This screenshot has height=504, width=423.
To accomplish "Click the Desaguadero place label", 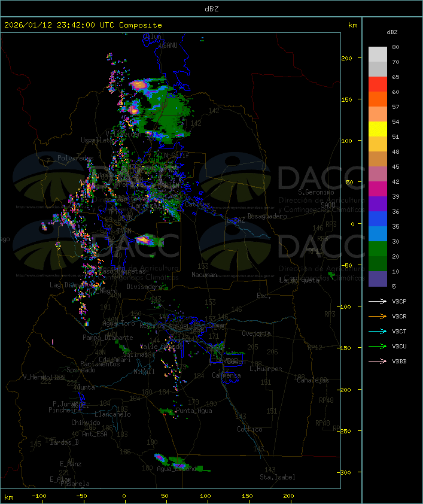I will (x=267, y=216).
